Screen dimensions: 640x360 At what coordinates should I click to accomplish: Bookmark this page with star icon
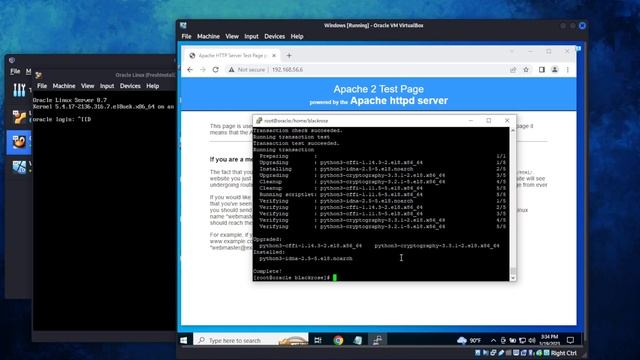tap(526, 70)
